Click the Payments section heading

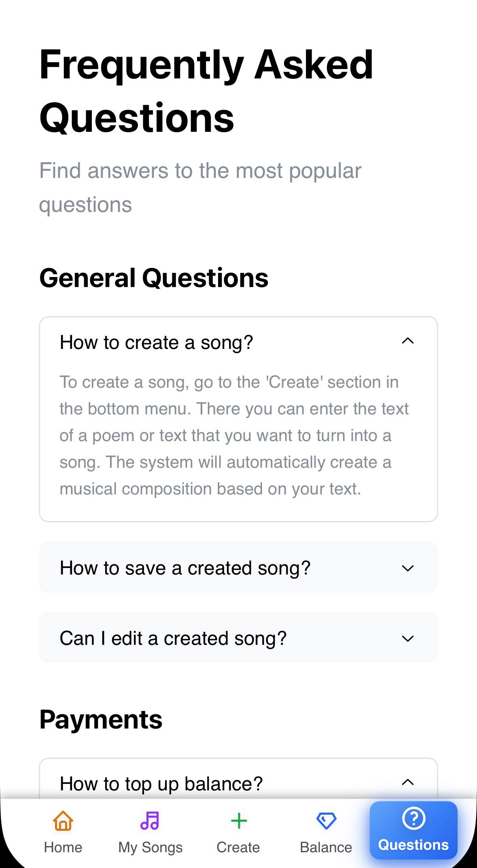point(100,719)
